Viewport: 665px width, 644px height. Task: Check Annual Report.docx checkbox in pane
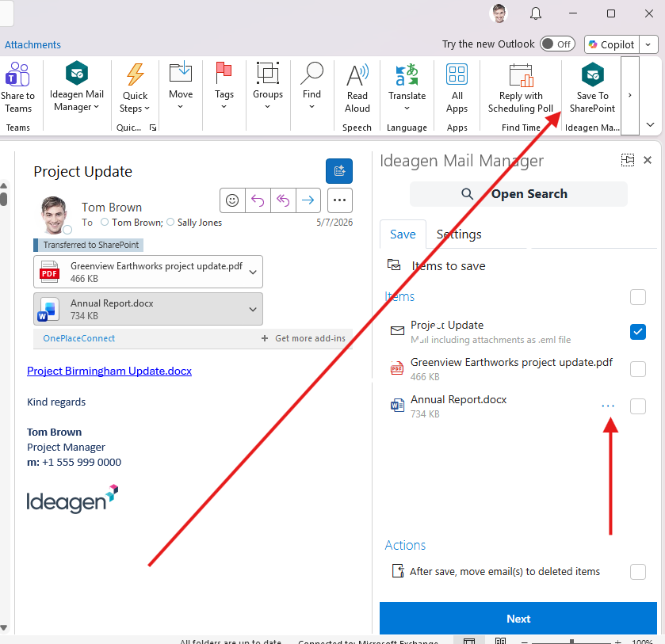(637, 406)
